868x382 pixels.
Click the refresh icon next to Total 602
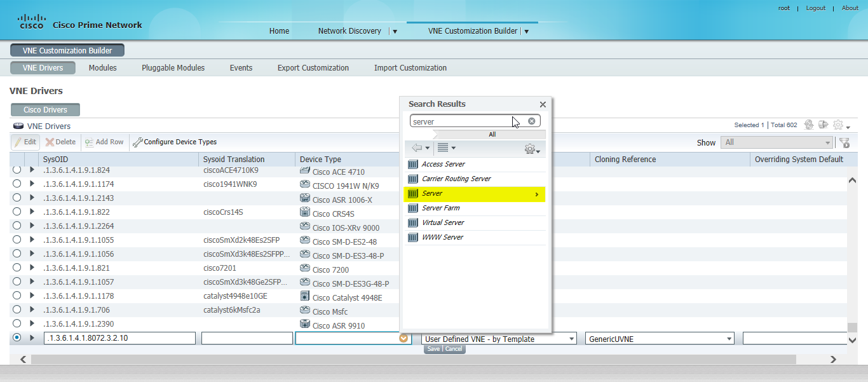(x=808, y=125)
